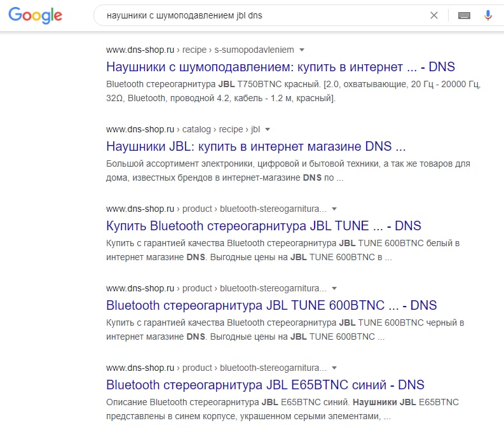
Task: Open the on-screen keyboard icon
Action: (x=464, y=15)
